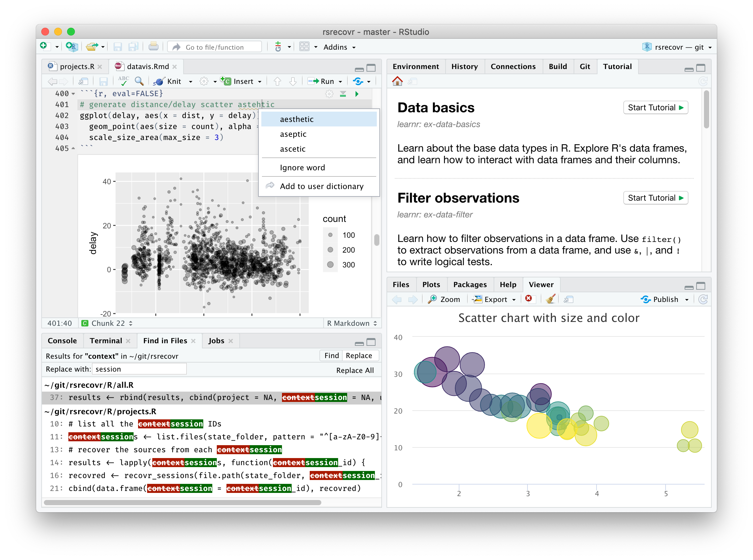753x560 pixels.
Task: Expand the Run dropdown arrow
Action: [x=340, y=82]
